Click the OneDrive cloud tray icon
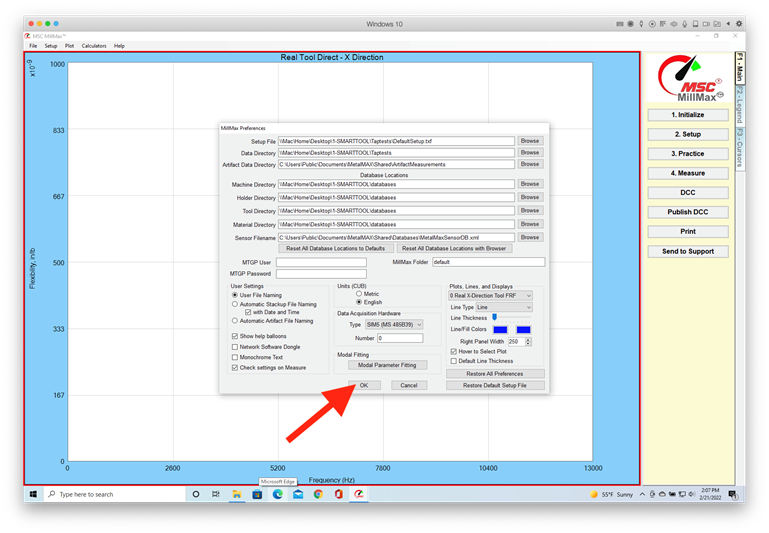The height and width of the screenshot is (533, 769). point(662,494)
